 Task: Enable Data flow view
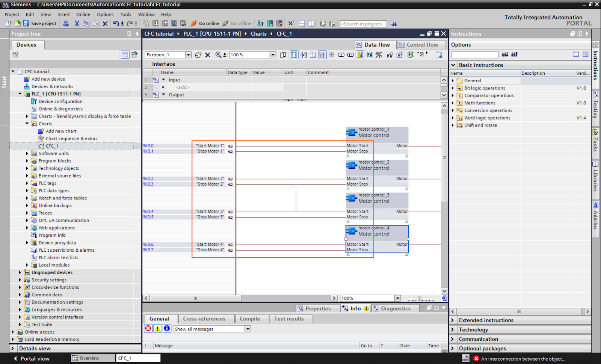[x=378, y=45]
